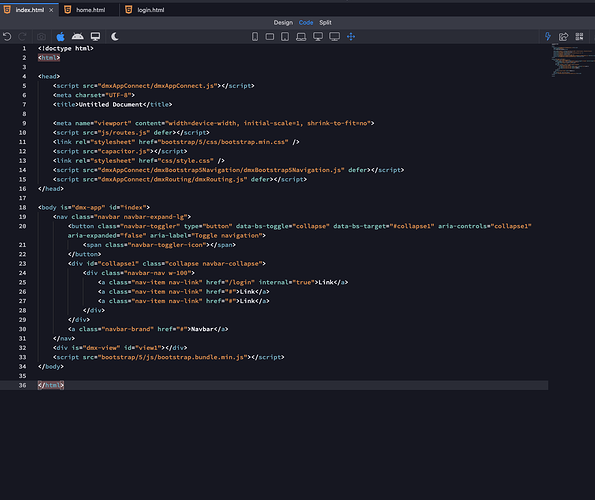
Task: Click the HTML5 icon on home.html tab
Action: click(x=68, y=9)
